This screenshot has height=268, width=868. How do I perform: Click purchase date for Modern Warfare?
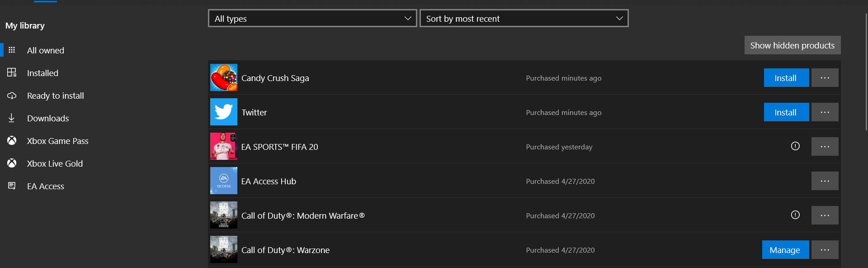(561, 215)
